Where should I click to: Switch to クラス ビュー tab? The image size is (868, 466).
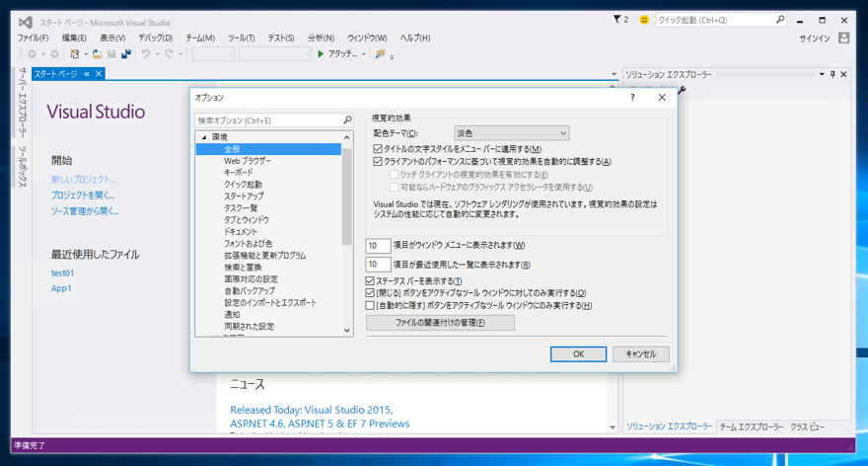(807, 427)
